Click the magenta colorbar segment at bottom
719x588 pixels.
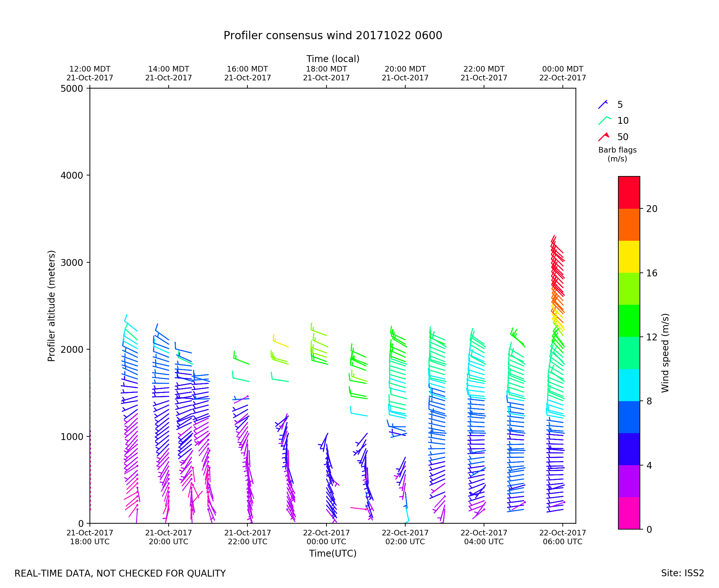(x=629, y=513)
